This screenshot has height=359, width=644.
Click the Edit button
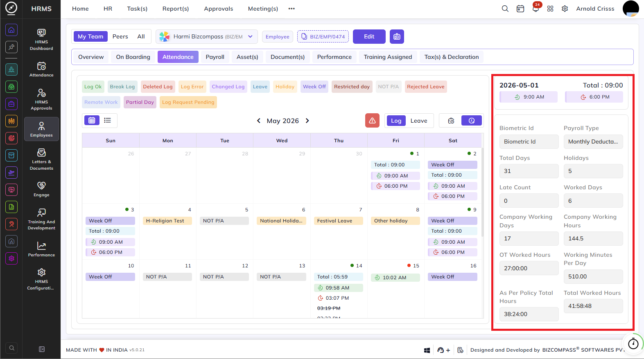(369, 36)
